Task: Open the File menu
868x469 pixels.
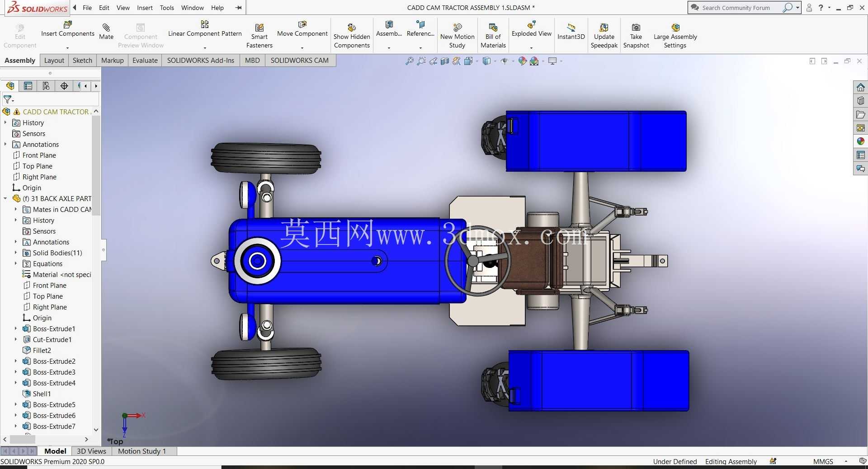Action: pos(87,8)
